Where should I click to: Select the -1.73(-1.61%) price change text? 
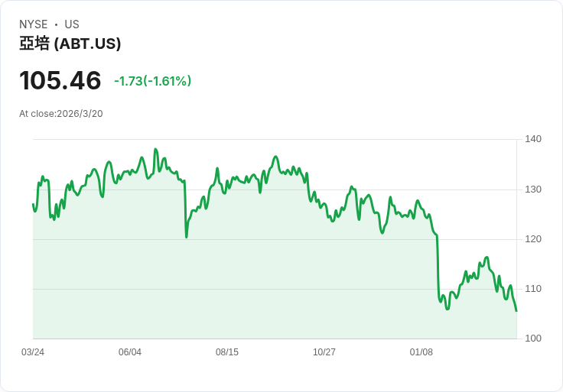pyautogui.click(x=152, y=81)
